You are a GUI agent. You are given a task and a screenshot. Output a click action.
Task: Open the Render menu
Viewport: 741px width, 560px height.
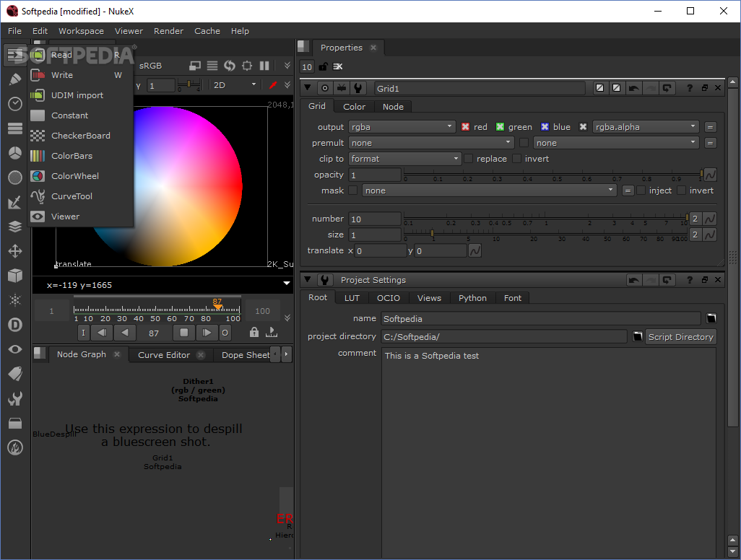coord(168,31)
